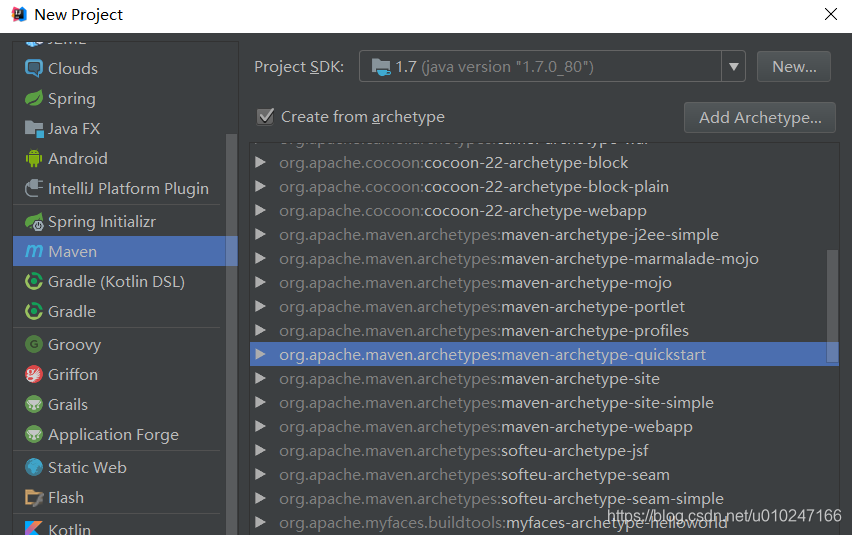Click the Kotlin logo icon
The height and width of the screenshot is (535, 852).
(34, 528)
